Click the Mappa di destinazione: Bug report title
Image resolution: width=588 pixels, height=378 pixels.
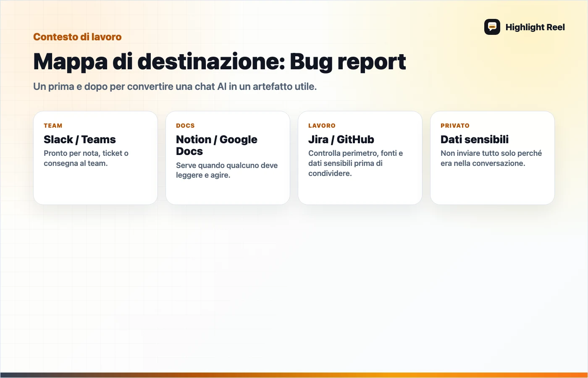pyautogui.click(x=220, y=61)
